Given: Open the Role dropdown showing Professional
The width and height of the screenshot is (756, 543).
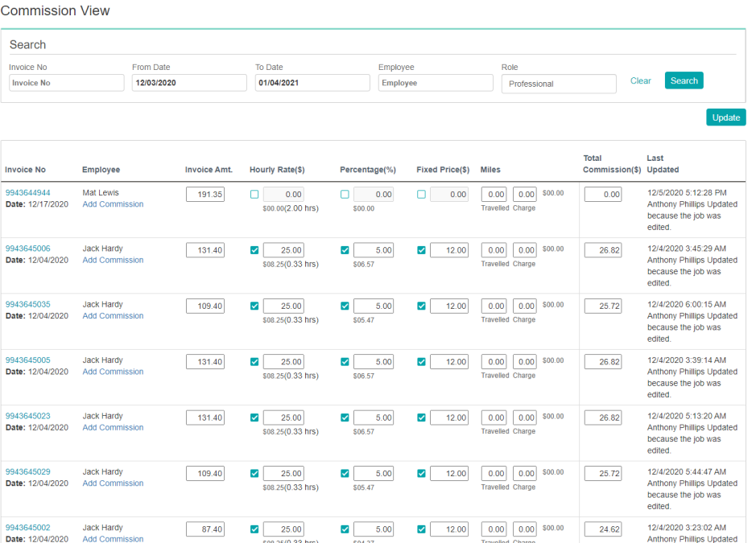Looking at the screenshot, I should (x=558, y=84).
